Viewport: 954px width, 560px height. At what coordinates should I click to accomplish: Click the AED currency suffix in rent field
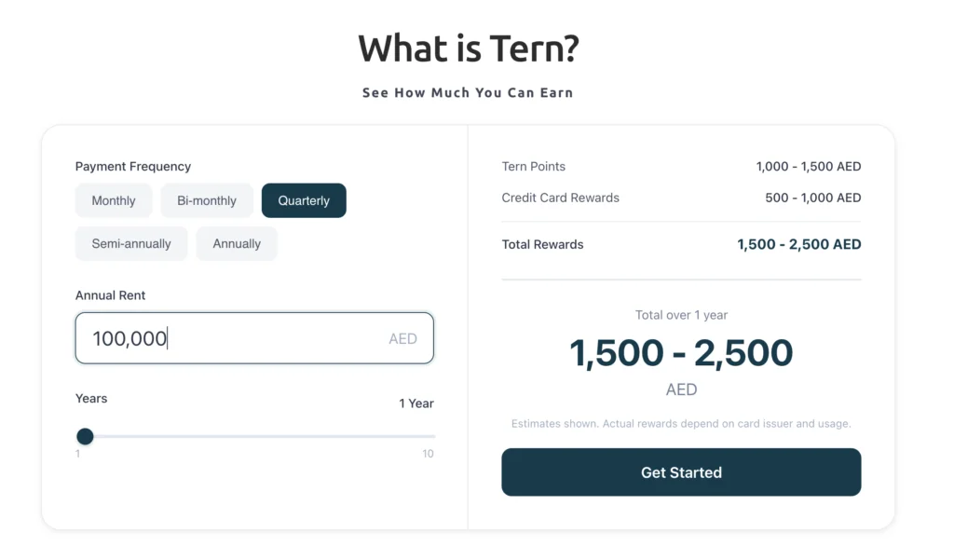coord(402,339)
